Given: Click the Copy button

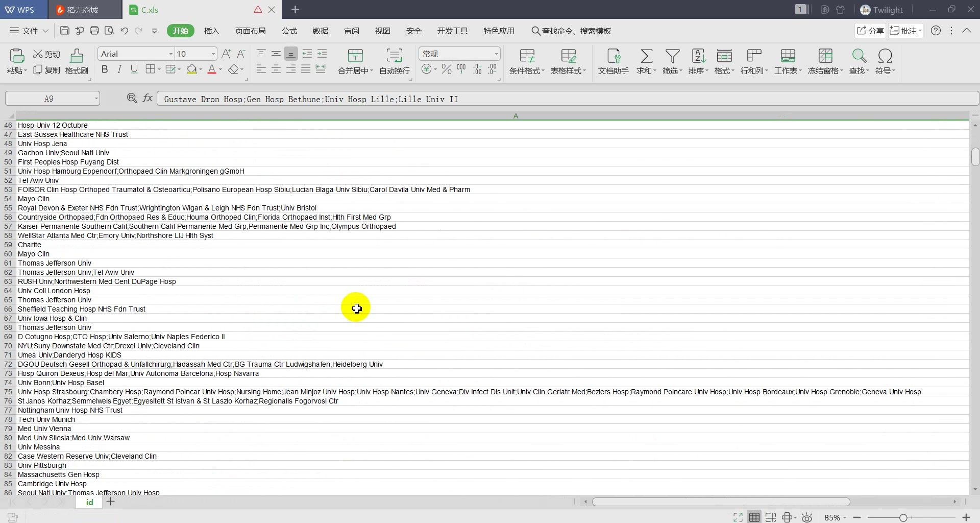Looking at the screenshot, I should (x=46, y=70).
